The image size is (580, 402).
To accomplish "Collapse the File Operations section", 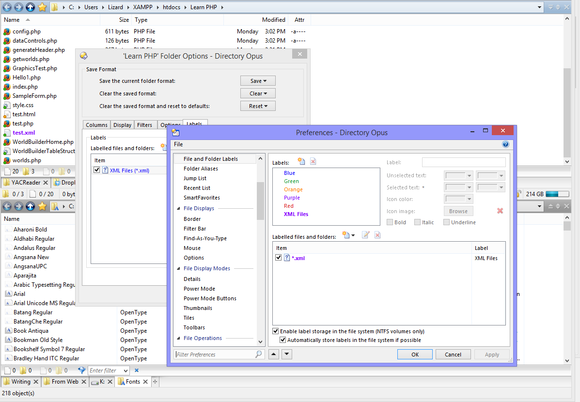I will (178, 338).
